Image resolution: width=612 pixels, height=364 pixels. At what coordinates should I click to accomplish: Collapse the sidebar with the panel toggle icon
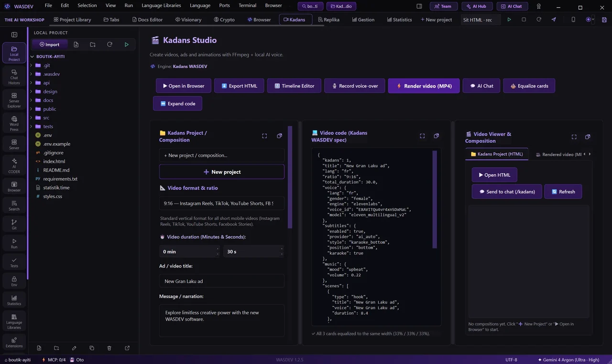[x=14, y=34]
